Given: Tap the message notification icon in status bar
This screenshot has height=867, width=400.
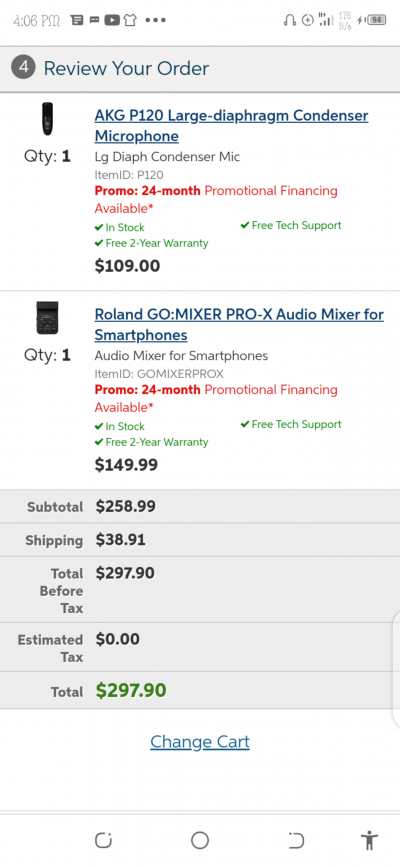Looking at the screenshot, I should pos(95,20).
